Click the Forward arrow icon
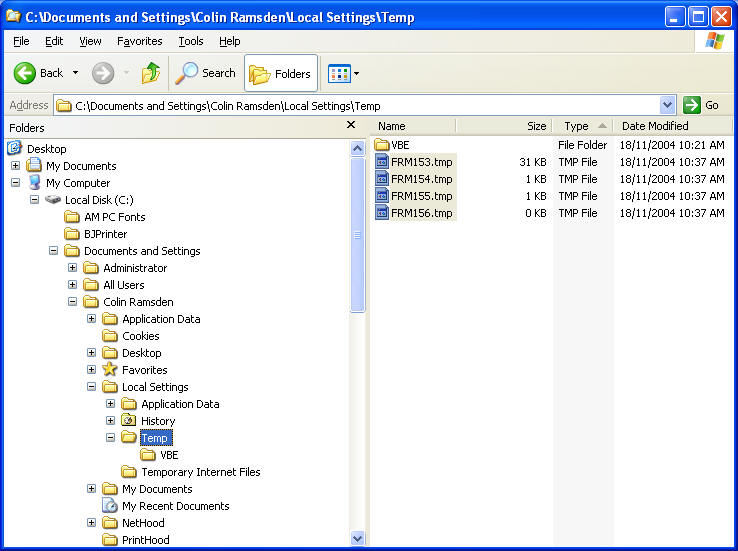Viewport: 738px width, 551px height. tap(103, 73)
